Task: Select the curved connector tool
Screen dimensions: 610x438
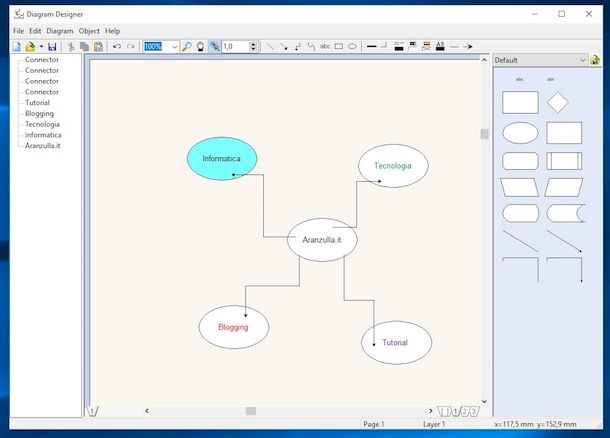Action: click(x=311, y=47)
